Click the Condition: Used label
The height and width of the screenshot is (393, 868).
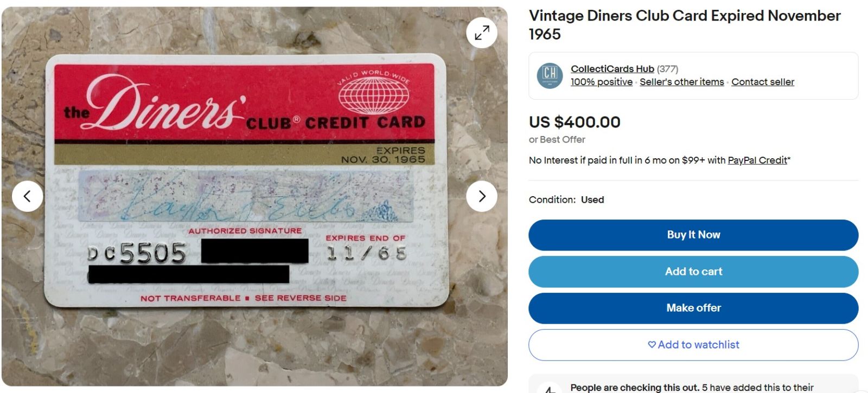tap(566, 199)
